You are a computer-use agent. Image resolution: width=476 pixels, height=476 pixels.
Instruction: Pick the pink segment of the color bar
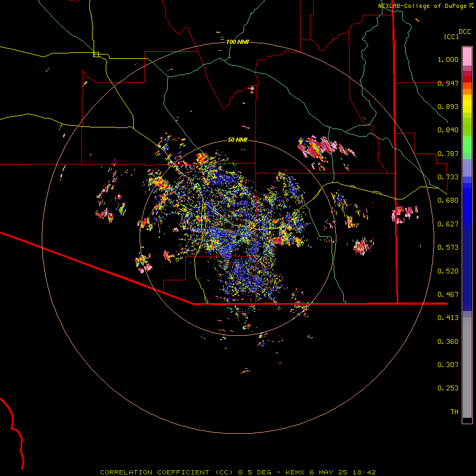point(467,57)
